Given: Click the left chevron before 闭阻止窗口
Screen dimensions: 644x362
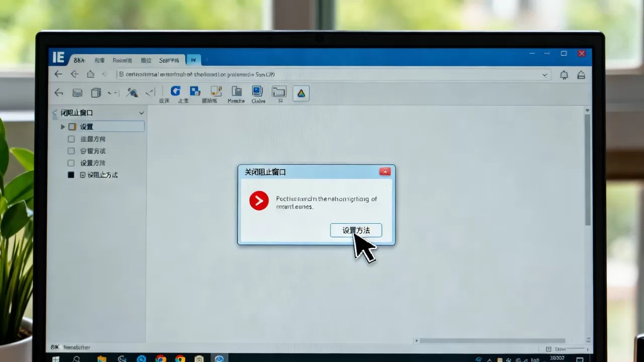Looking at the screenshot, I should [55, 114].
